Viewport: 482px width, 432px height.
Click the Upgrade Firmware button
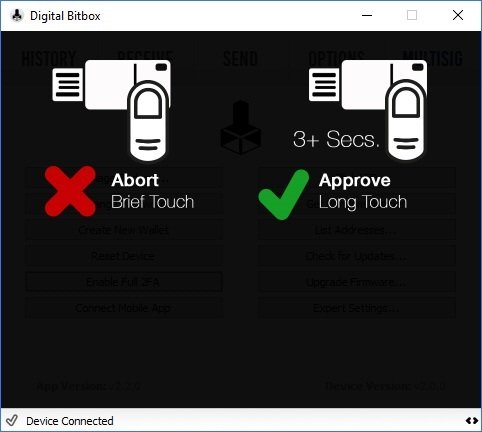coord(356,282)
